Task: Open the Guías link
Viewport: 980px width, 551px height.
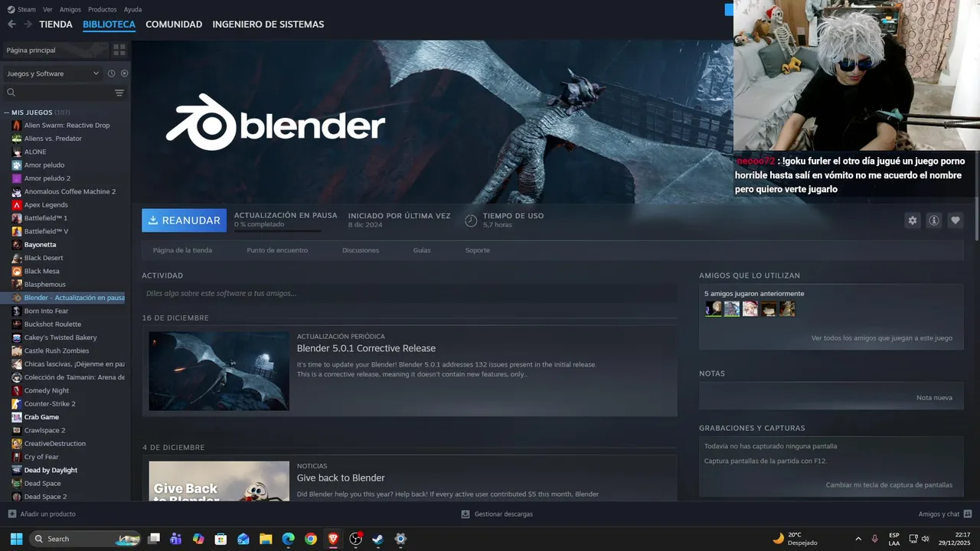Action: point(422,250)
